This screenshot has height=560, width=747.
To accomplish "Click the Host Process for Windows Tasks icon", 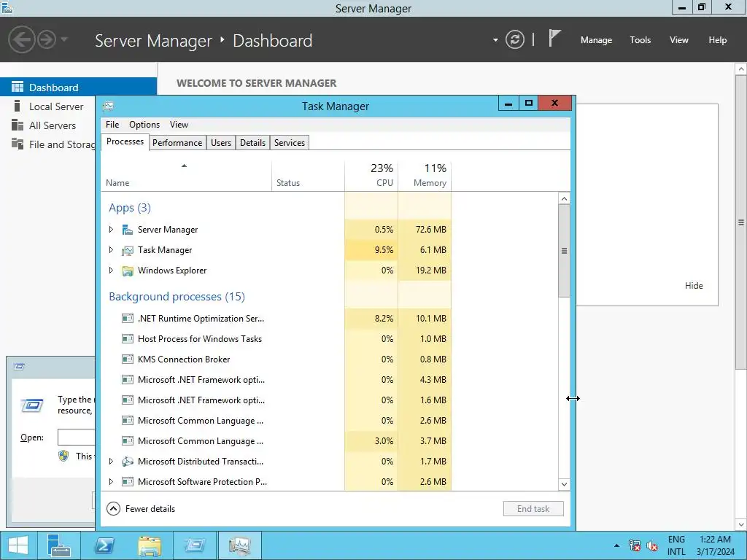I will 127,339.
